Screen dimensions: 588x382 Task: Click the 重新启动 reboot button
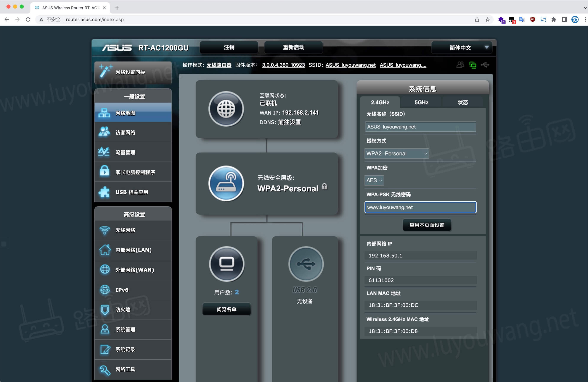pyautogui.click(x=293, y=47)
